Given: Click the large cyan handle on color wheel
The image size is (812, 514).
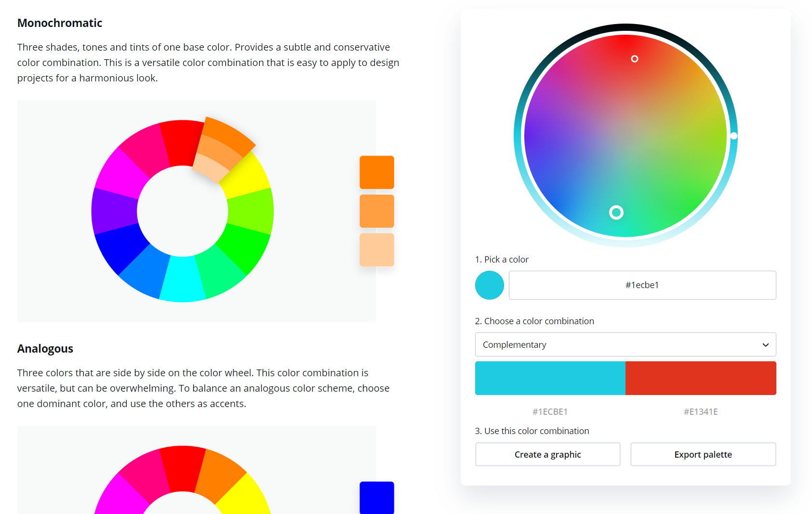Looking at the screenshot, I should [x=616, y=212].
